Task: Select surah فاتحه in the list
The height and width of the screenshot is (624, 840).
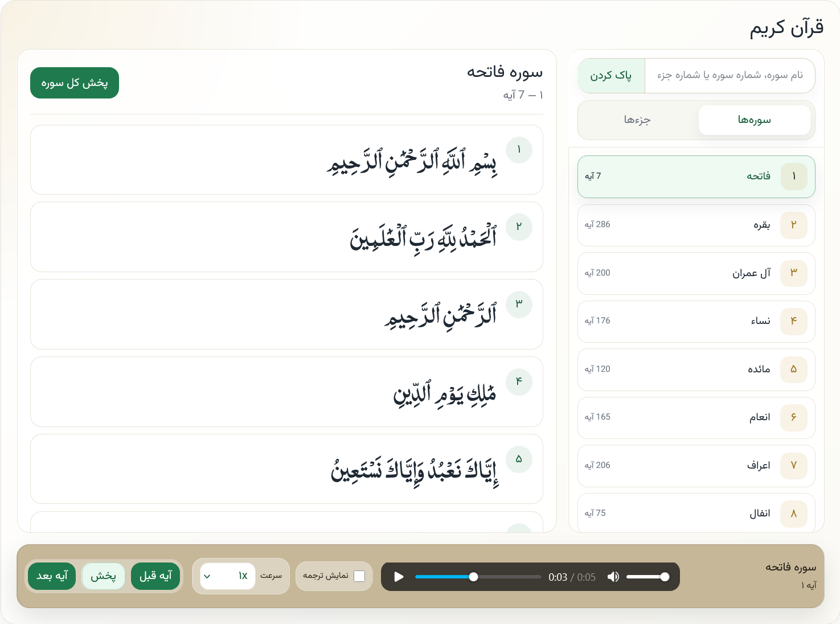Action: 696,177
